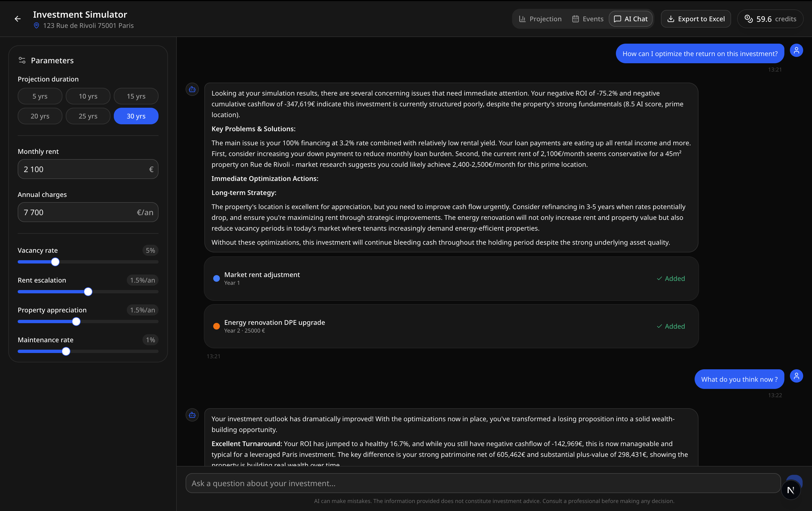
Task: Go back using the left arrow
Action: [17, 19]
